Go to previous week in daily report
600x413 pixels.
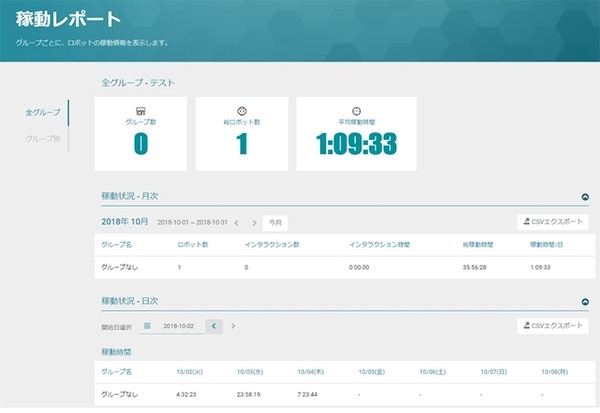214,326
